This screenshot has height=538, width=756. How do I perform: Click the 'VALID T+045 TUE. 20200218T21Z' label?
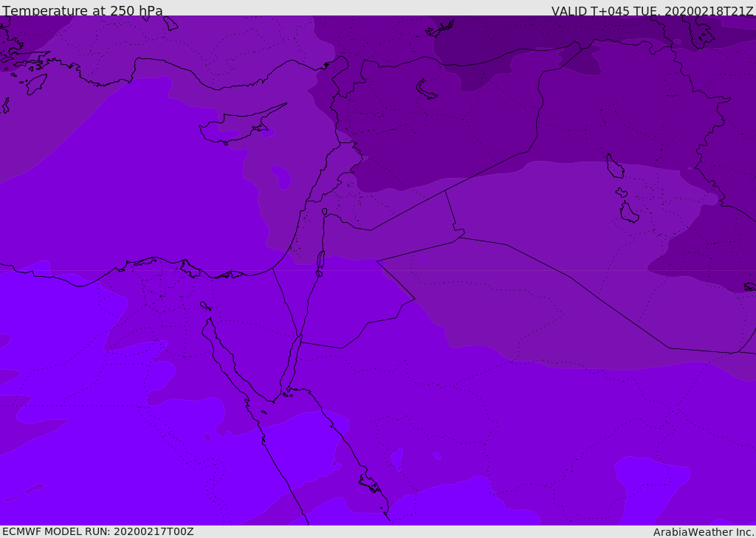pos(653,11)
